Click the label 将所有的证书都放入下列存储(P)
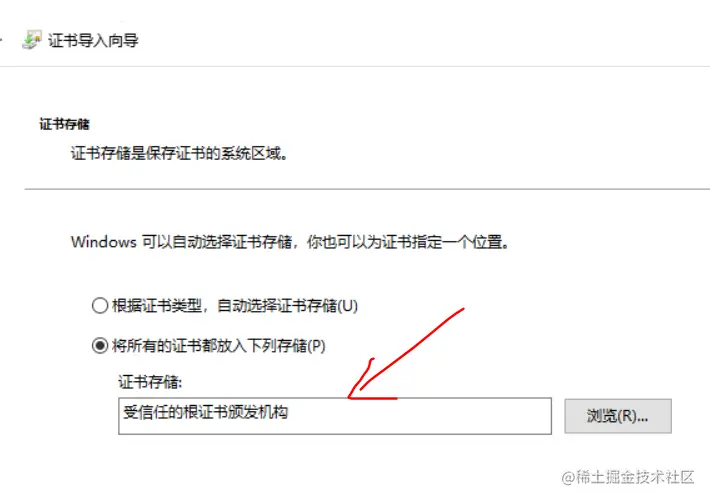The image size is (710, 501). coord(219,346)
